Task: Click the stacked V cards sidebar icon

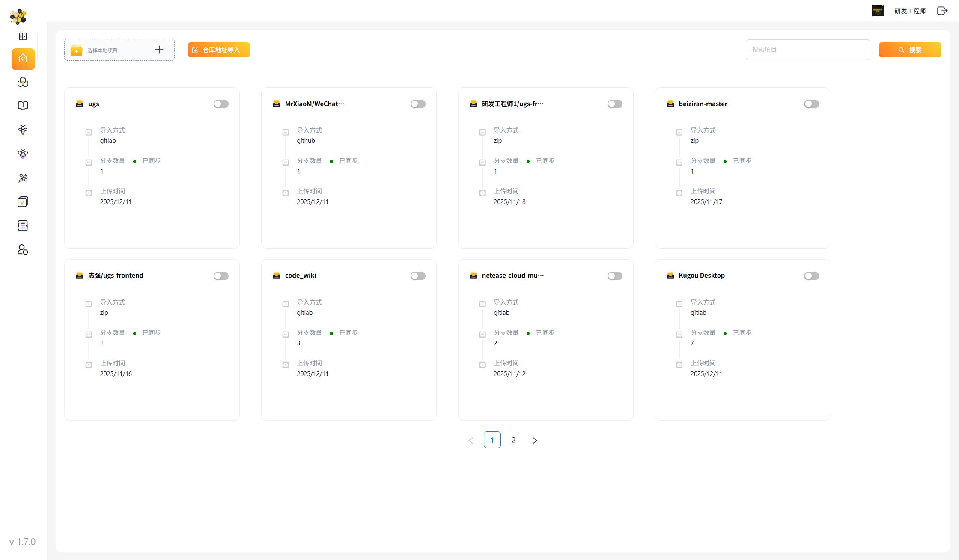Action: [23, 201]
